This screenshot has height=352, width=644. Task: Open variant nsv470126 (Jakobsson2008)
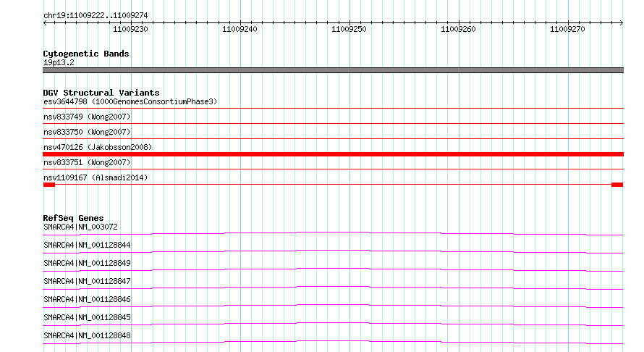[x=98, y=147]
